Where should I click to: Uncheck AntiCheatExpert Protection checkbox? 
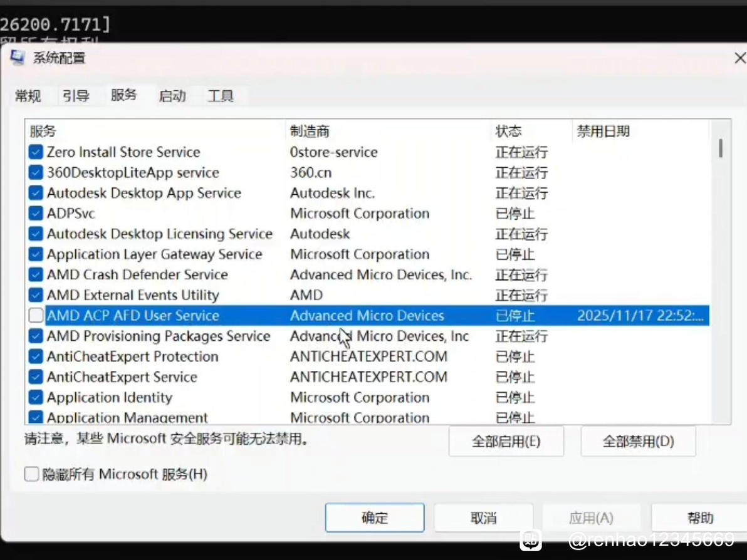36,356
